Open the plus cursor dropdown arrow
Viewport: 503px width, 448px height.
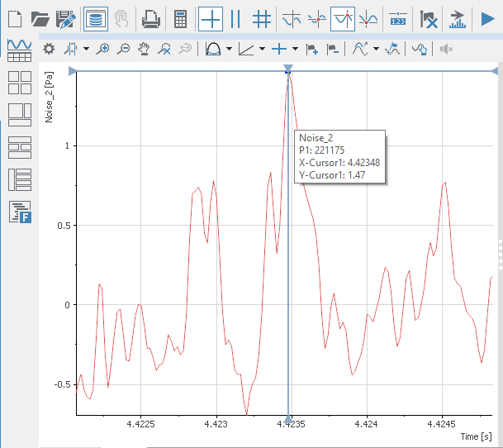tap(296, 49)
